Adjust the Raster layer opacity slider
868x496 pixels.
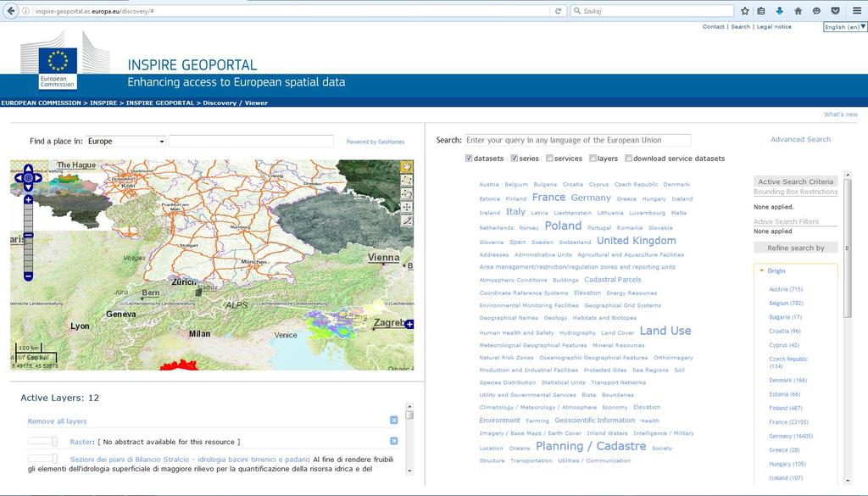pos(42,441)
